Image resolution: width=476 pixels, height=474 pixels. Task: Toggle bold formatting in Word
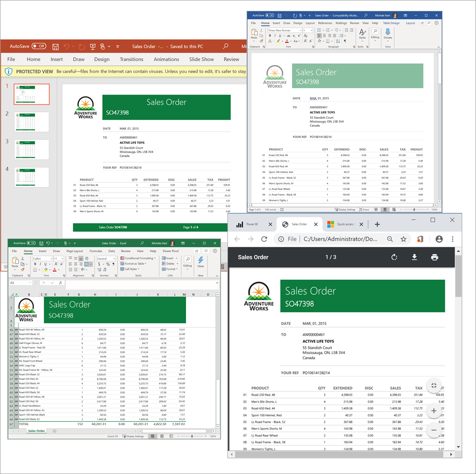[x=270, y=35]
